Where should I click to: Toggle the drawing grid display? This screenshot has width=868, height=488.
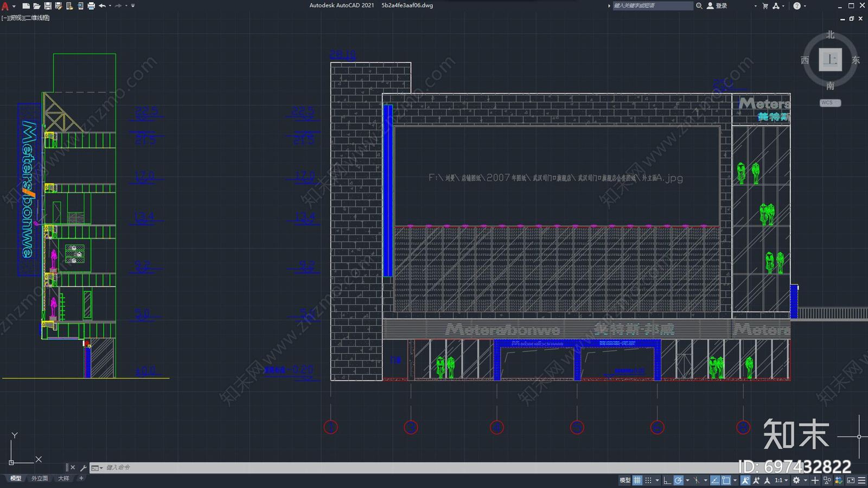click(637, 480)
